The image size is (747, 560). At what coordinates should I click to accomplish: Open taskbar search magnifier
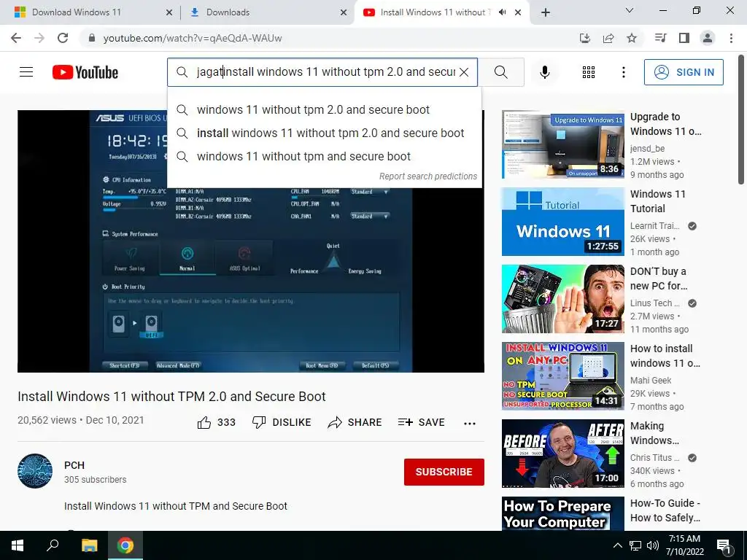[53, 545]
